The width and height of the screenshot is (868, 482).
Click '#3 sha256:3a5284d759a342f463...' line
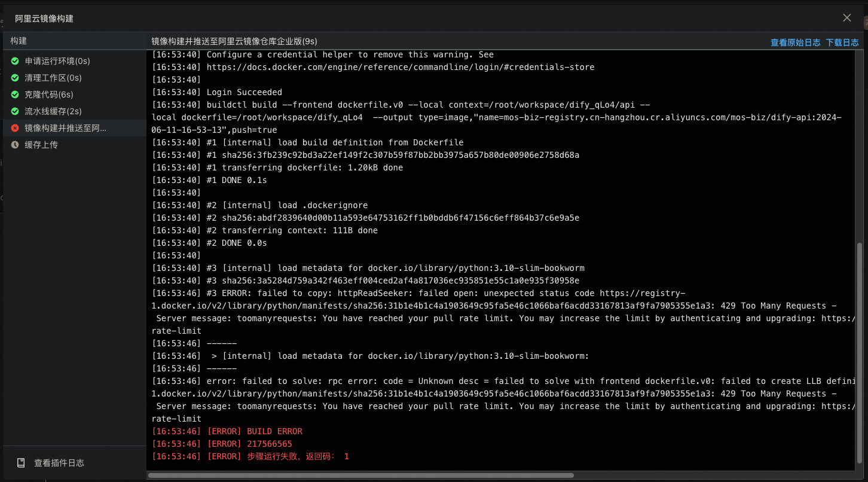click(x=365, y=280)
